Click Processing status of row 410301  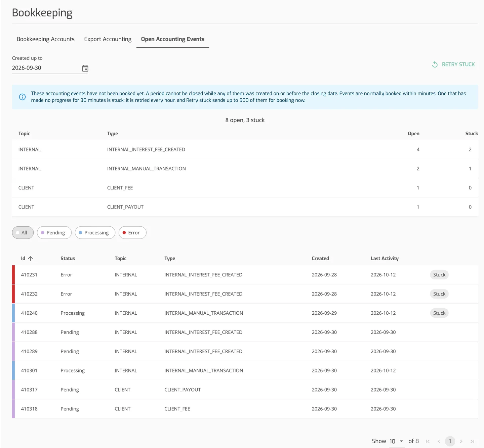73,370
